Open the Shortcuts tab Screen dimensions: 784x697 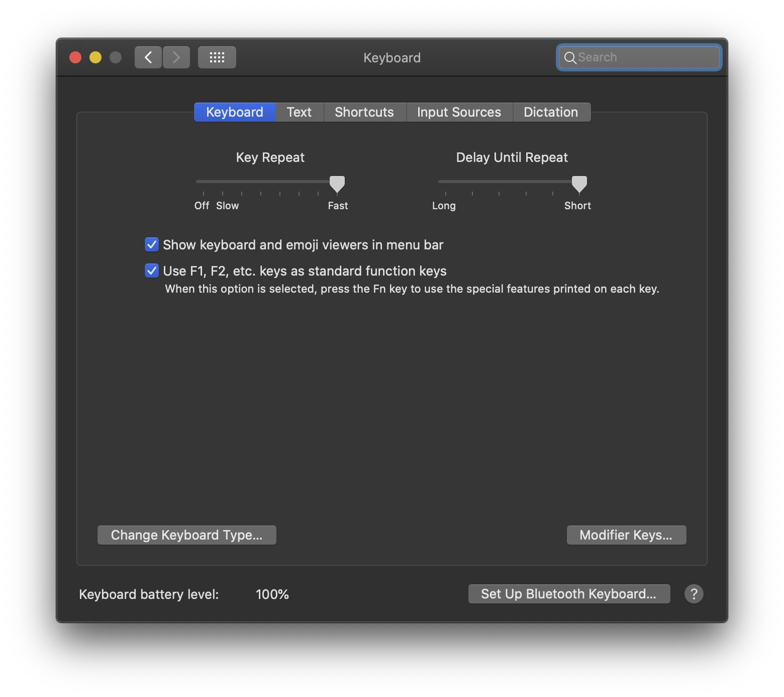364,112
